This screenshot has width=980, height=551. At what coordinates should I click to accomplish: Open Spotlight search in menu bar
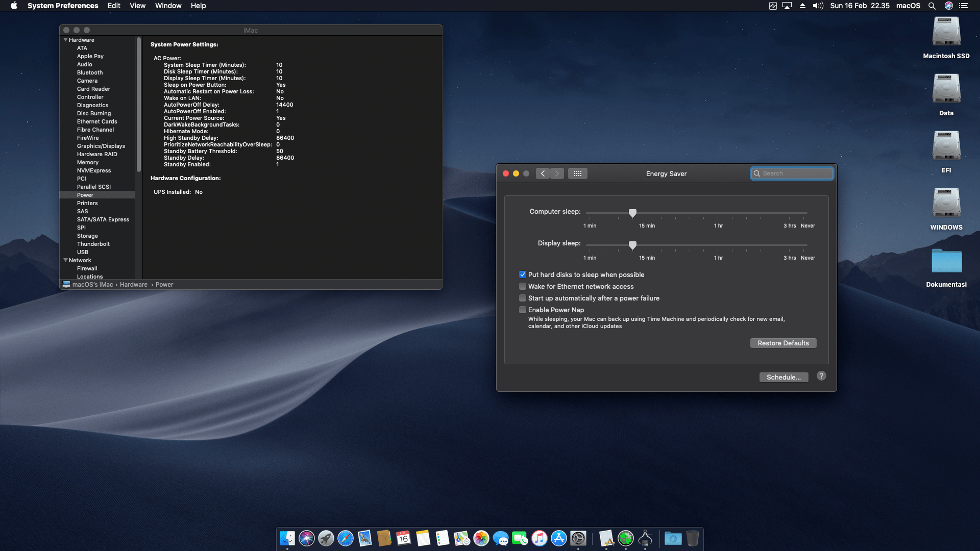coord(932,6)
